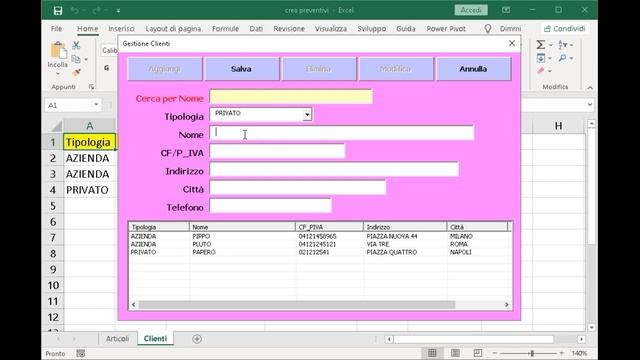Click the list's left horizontal scroll arrow
Viewport: 640px width, 360px height.
click(133, 305)
